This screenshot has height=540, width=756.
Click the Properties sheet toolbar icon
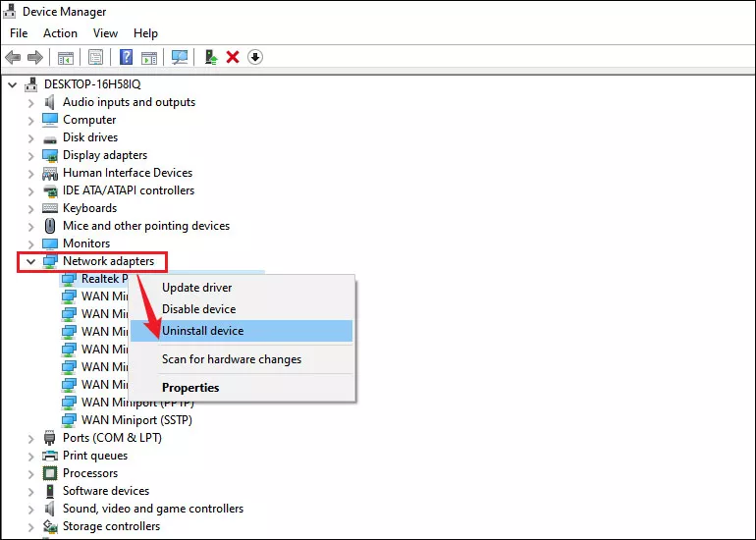(x=95, y=57)
